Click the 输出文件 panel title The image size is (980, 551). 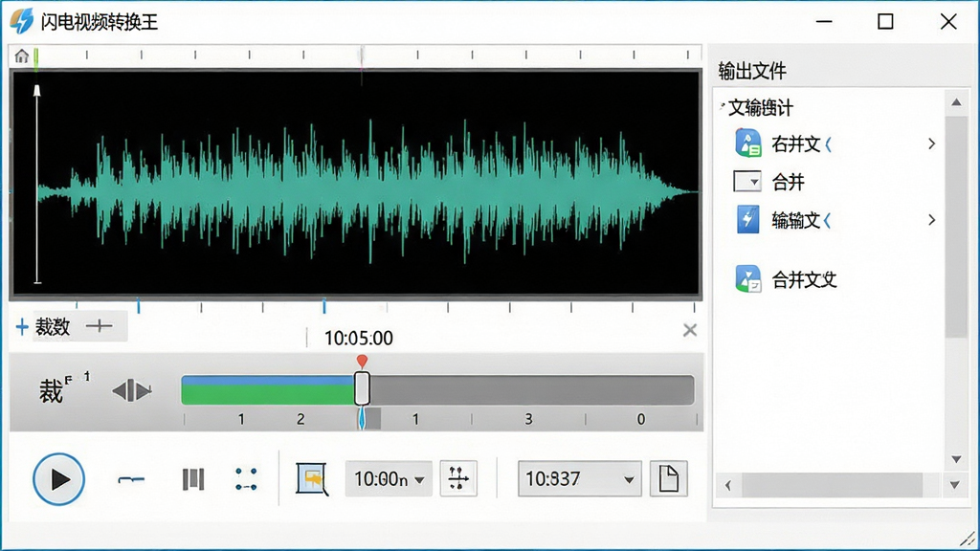pos(752,71)
